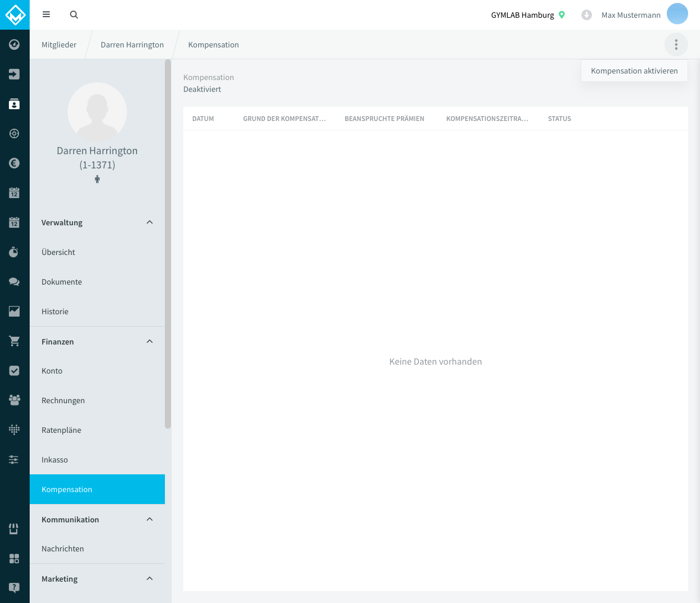
Task: Collapse the Finanzen section
Action: point(149,342)
